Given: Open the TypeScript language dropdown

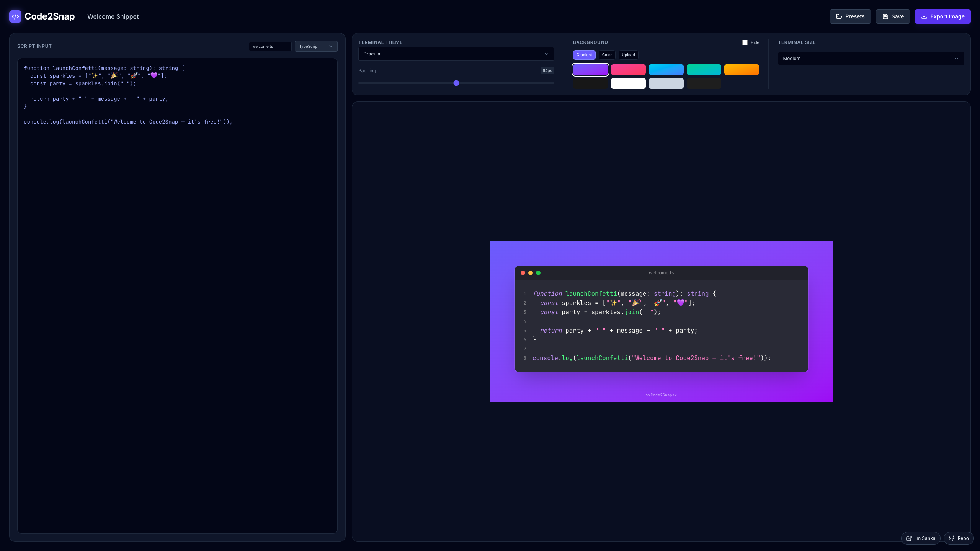Looking at the screenshot, I should [316, 46].
